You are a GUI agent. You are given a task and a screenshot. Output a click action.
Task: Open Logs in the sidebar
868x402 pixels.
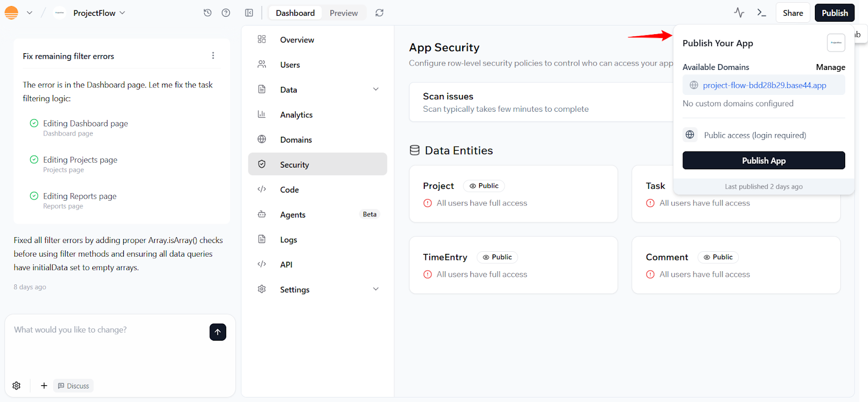(x=317, y=239)
